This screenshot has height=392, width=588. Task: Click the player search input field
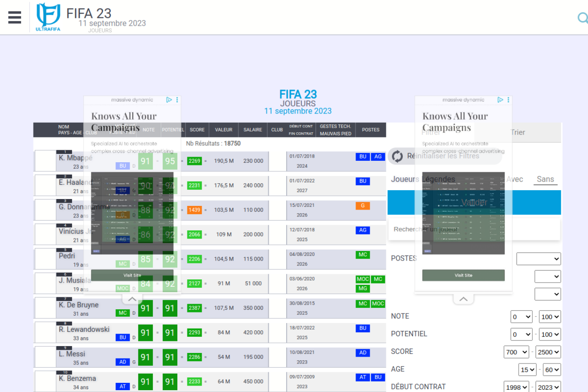474,229
